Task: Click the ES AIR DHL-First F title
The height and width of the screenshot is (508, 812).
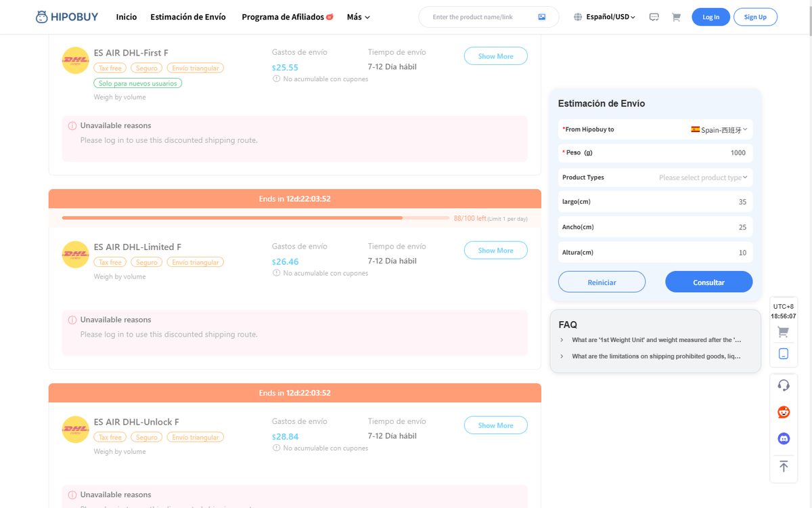Action: pyautogui.click(x=131, y=53)
